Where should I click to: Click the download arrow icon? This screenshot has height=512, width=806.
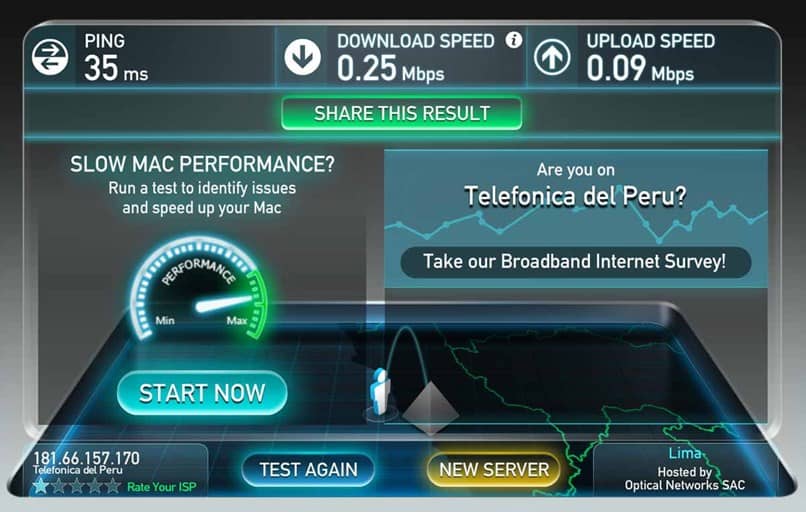302,57
